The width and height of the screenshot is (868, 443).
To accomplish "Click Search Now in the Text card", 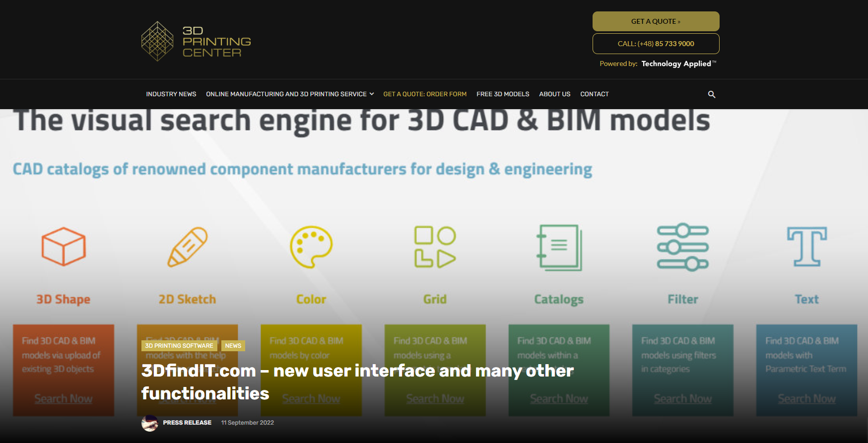I will (x=807, y=399).
